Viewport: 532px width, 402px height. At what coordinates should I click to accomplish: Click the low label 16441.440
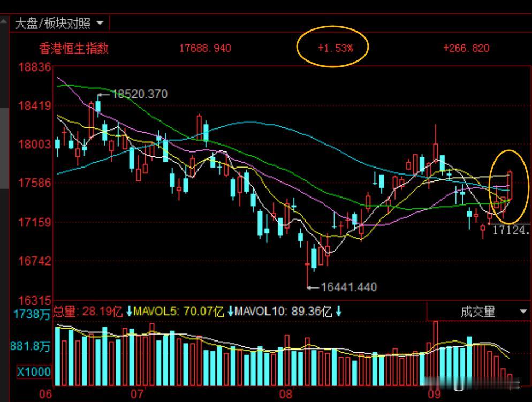click(349, 287)
